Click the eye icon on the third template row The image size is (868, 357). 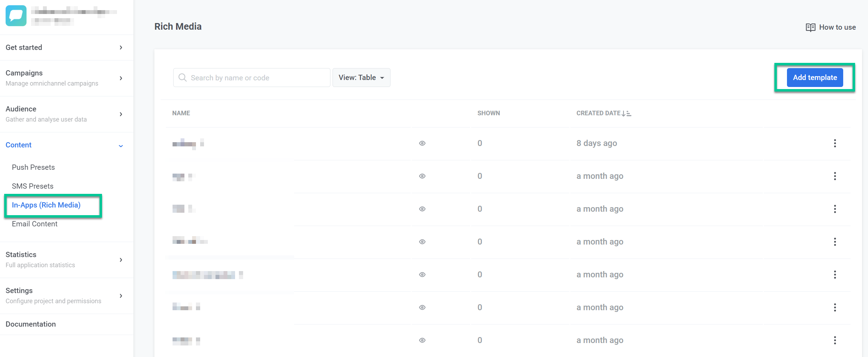(422, 209)
